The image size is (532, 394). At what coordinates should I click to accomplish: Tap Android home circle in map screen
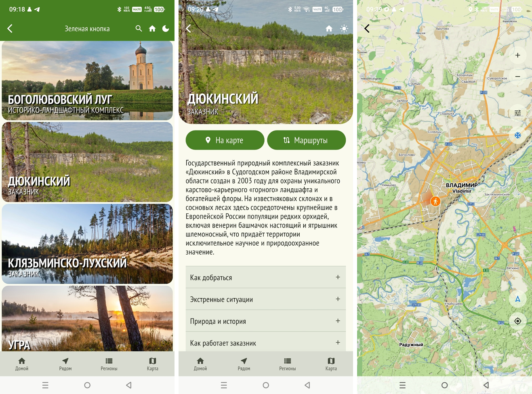[444, 385]
